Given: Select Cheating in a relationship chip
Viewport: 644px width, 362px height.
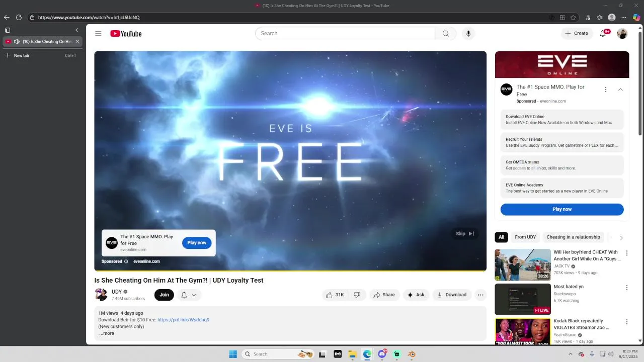Looking at the screenshot, I should (573, 237).
